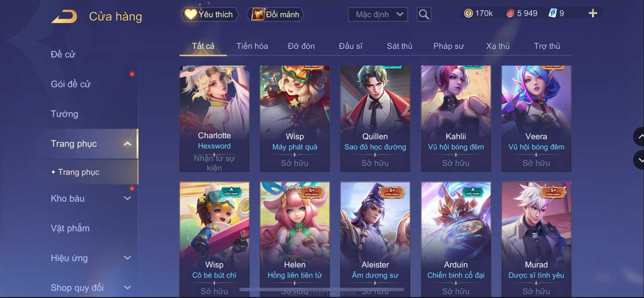Viewport: 644px width, 298px height.
Task: Open the search magnifier icon
Action: click(424, 14)
